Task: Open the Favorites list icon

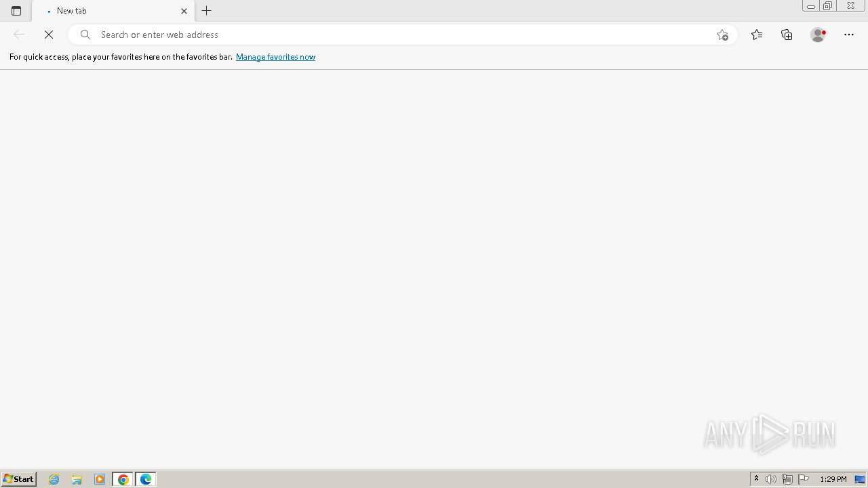Action: pyautogui.click(x=757, y=35)
